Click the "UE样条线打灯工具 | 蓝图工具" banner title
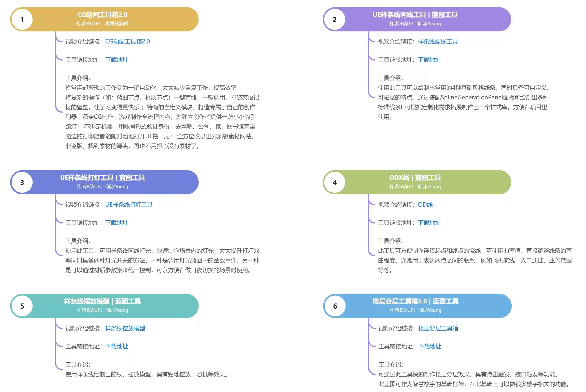 tap(102, 178)
